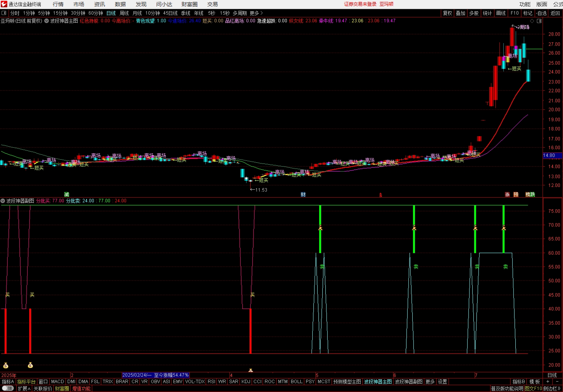Viewport: 563px width, 392px height.
Task: Click the 设置 settings button
Action: click(443, 382)
